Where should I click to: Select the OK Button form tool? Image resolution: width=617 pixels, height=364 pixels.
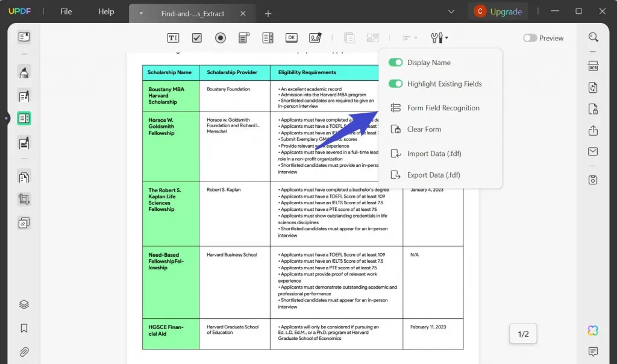click(292, 38)
